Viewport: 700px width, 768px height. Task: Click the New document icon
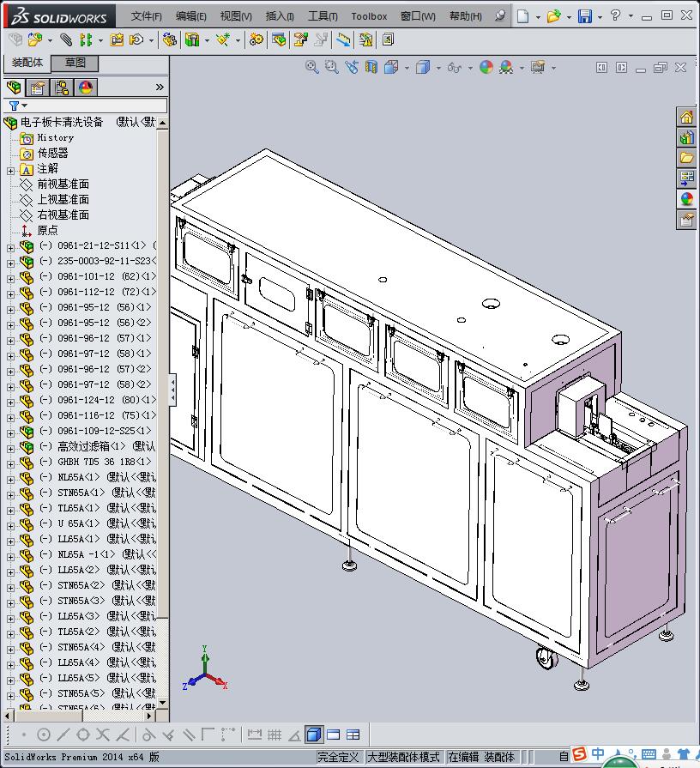(x=522, y=16)
